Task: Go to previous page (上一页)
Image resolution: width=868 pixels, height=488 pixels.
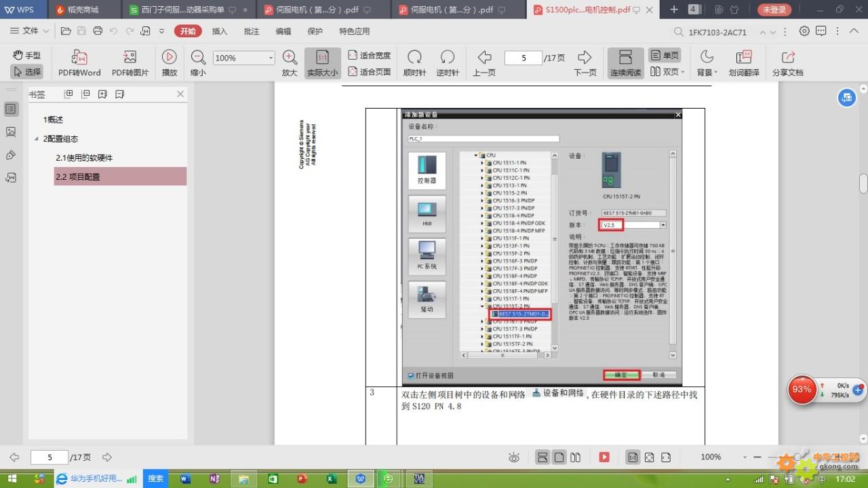Action: click(x=484, y=63)
